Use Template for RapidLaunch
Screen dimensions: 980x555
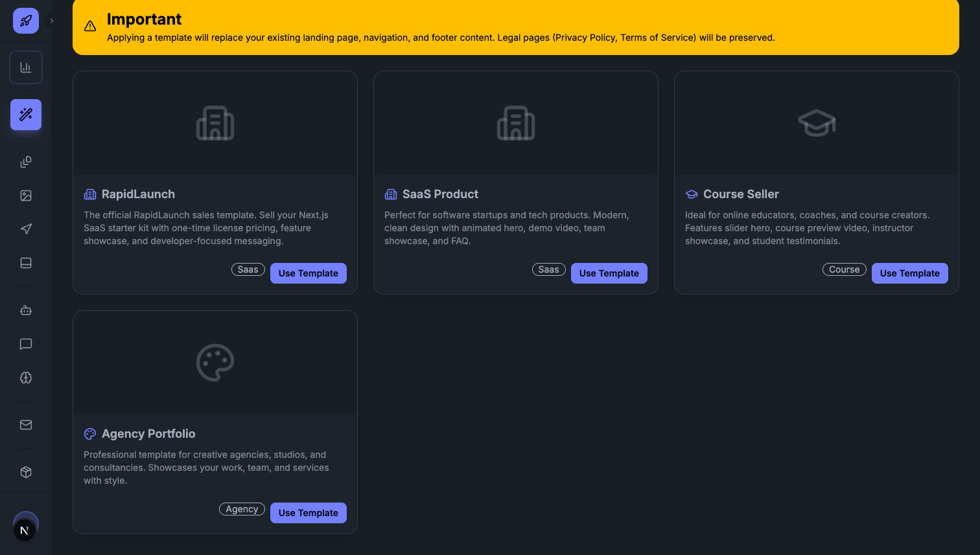coord(309,273)
